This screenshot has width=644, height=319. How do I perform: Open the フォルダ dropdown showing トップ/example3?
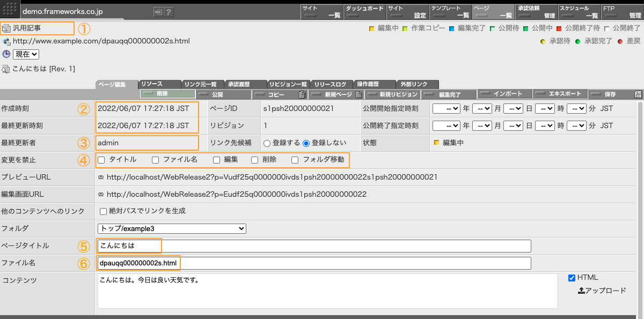click(x=171, y=228)
